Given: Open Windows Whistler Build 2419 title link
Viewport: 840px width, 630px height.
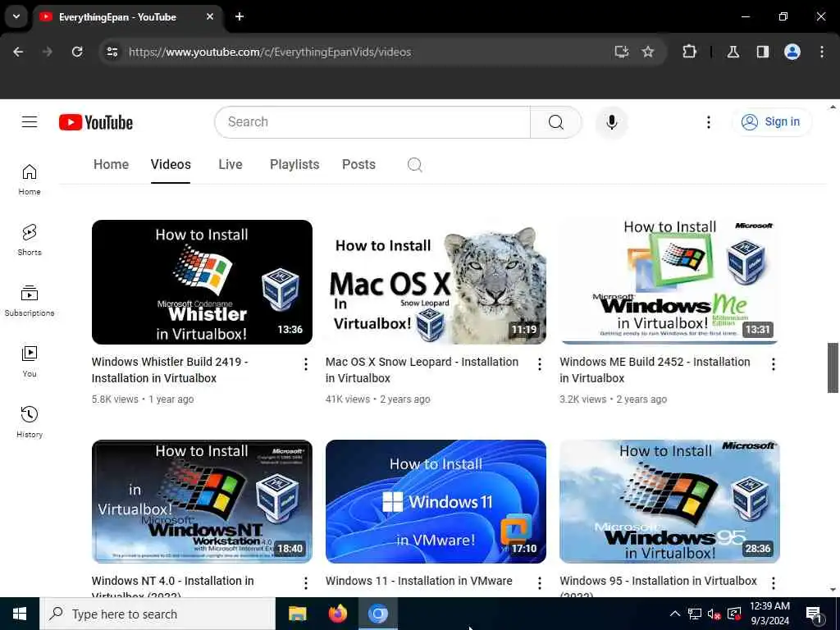Looking at the screenshot, I should (170, 370).
